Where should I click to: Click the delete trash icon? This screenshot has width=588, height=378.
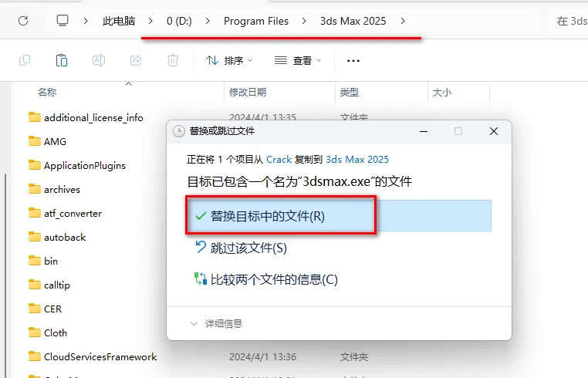click(x=173, y=60)
